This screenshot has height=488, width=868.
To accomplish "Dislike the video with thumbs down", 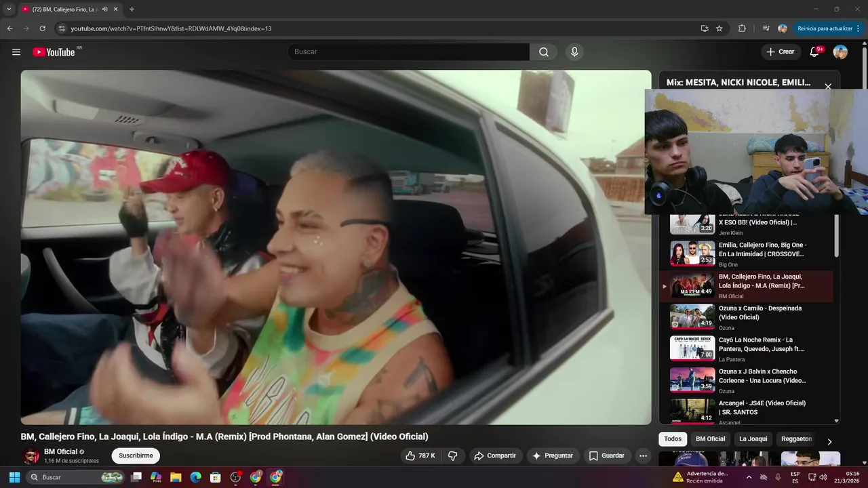I will (453, 455).
